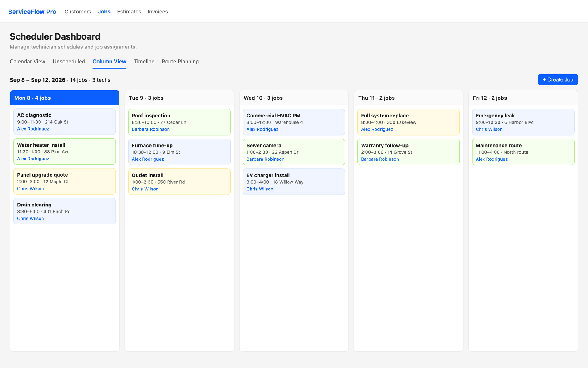Open the Outlet install job card
The image size is (588, 368).
click(179, 182)
